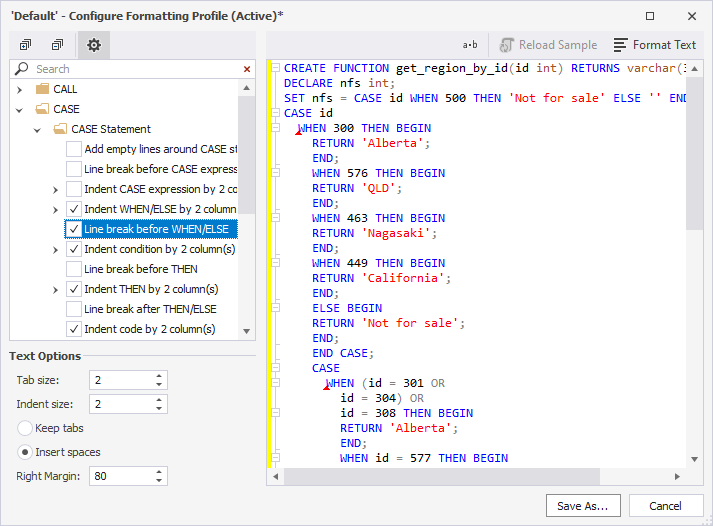Screen dimensions: 713x526
Task: Uncheck Indent code by 2 column(s)
Action: 74,329
